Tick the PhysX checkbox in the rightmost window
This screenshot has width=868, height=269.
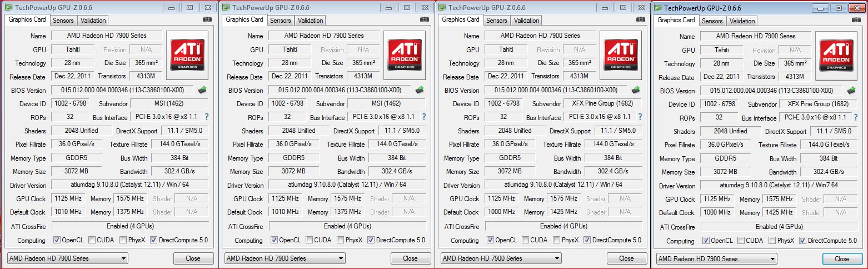(772, 241)
